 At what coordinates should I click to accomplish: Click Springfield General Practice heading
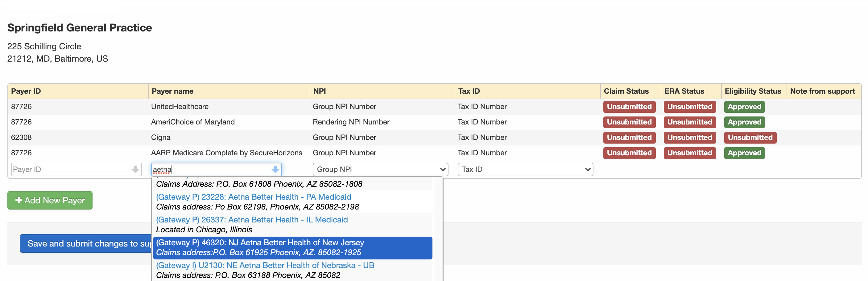click(x=80, y=28)
